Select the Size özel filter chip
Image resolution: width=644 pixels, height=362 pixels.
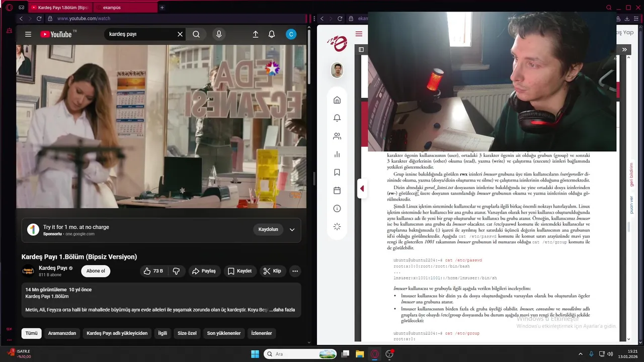point(187,333)
